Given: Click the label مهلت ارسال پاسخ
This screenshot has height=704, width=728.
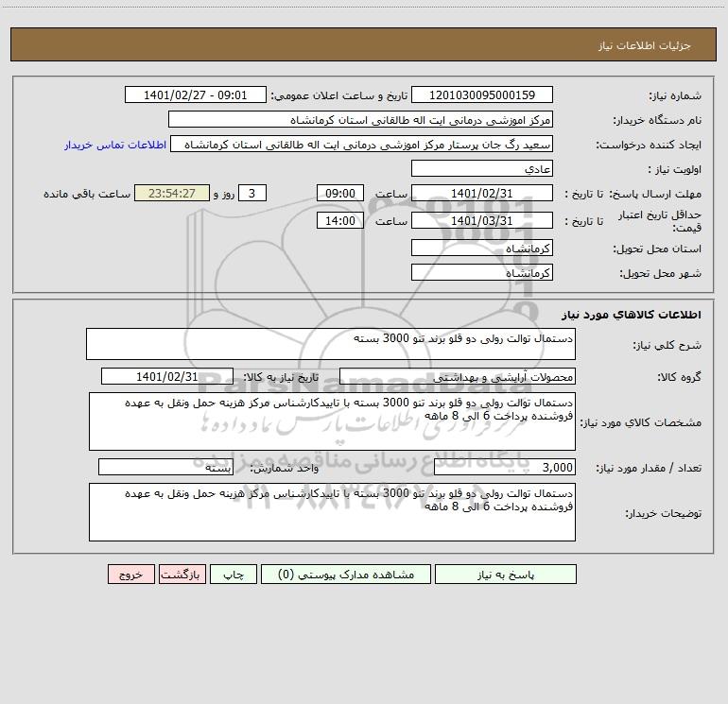Looking at the screenshot, I should coord(655,194).
